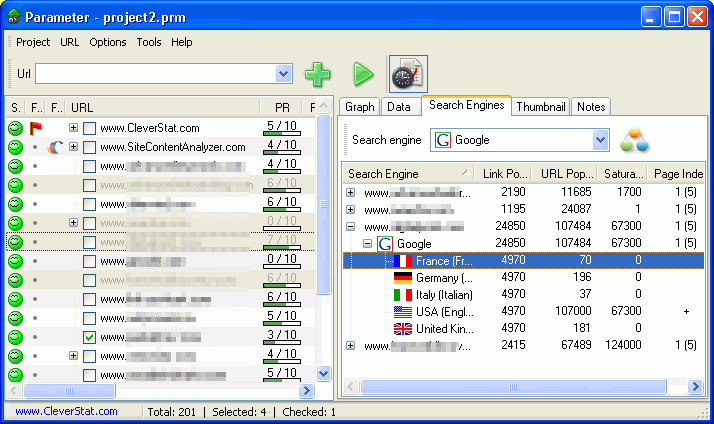Click the green smiley on the 3 / 10 row
The image size is (714, 424).
pos(15,337)
